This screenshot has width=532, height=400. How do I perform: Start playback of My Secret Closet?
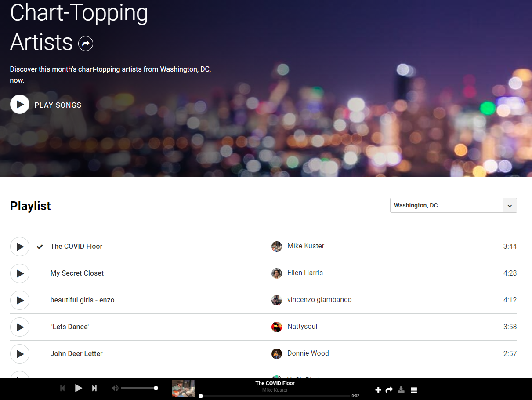pos(20,273)
